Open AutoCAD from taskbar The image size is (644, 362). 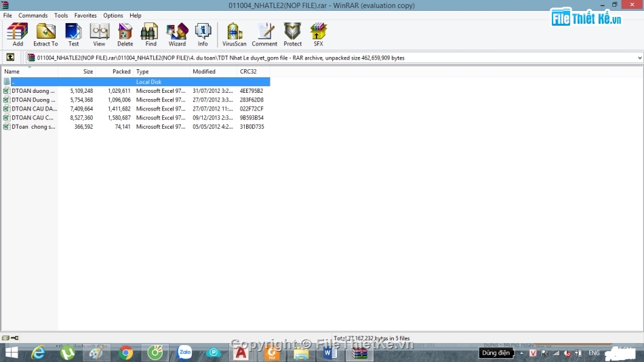coord(241,353)
